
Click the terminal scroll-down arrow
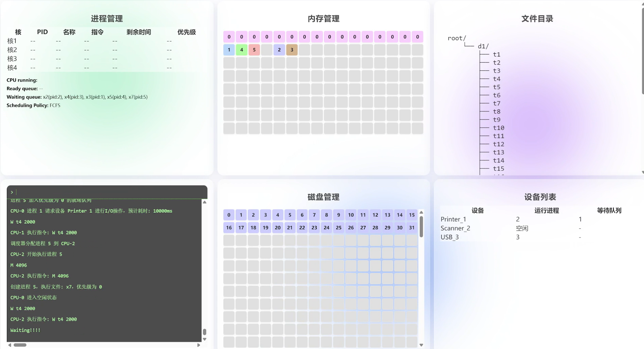204,339
